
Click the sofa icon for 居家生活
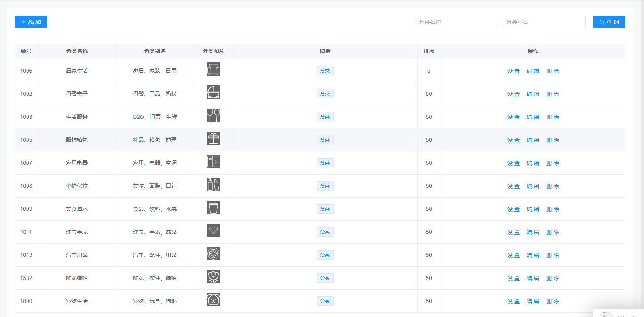(x=213, y=69)
